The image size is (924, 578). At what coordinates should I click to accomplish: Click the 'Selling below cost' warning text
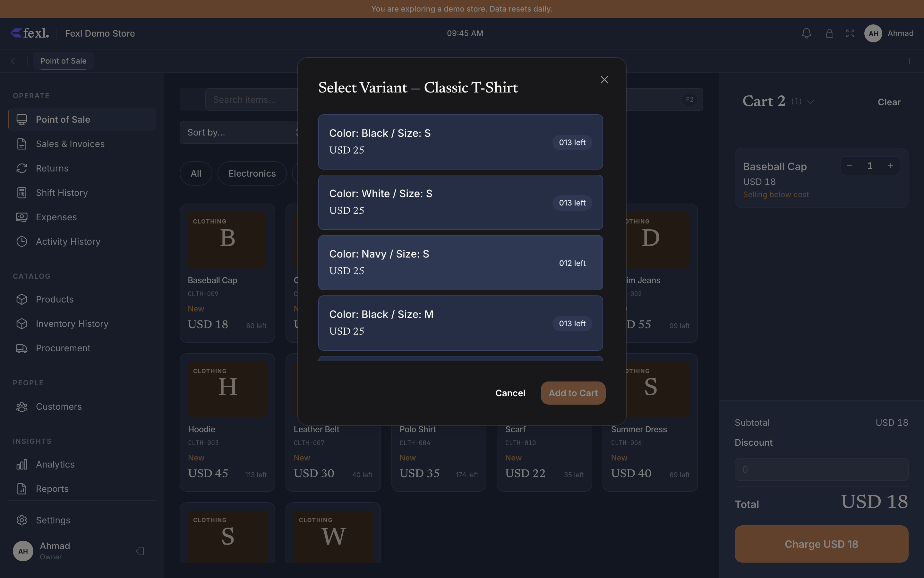point(776,195)
